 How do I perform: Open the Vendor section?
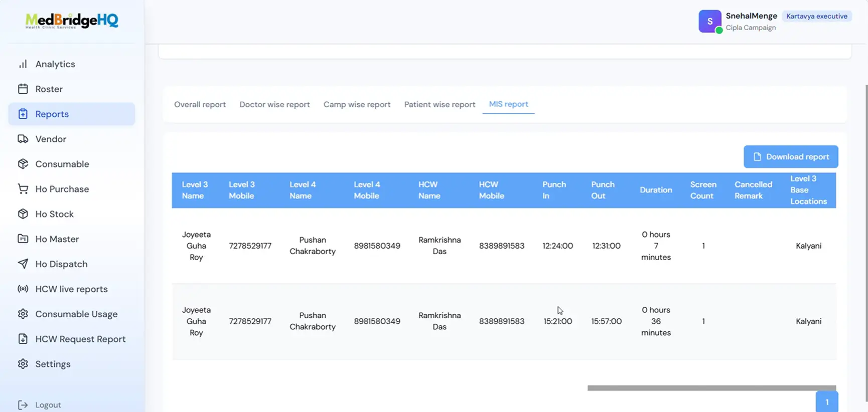72,139
